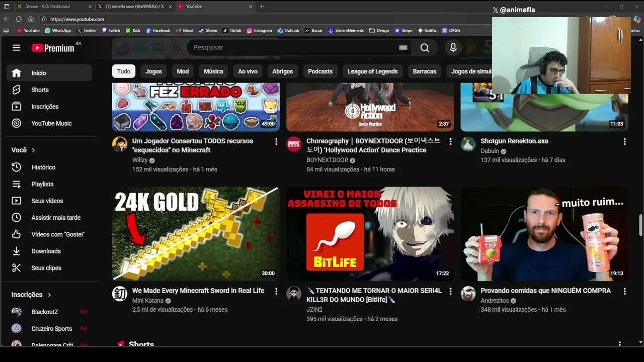Open Seus clipes in the sidebar
Image resolution: width=644 pixels, height=362 pixels.
point(49,268)
